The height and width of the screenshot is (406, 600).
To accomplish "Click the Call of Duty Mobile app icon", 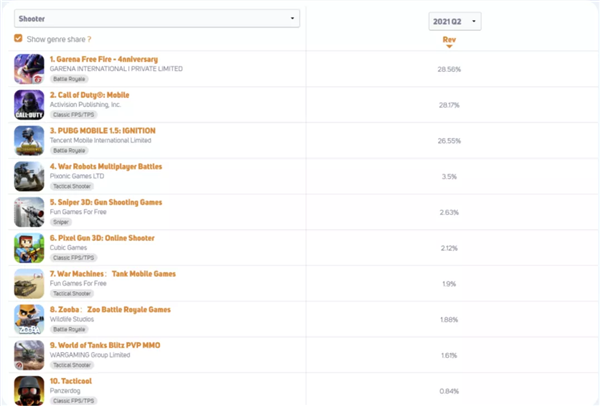I will (x=29, y=105).
